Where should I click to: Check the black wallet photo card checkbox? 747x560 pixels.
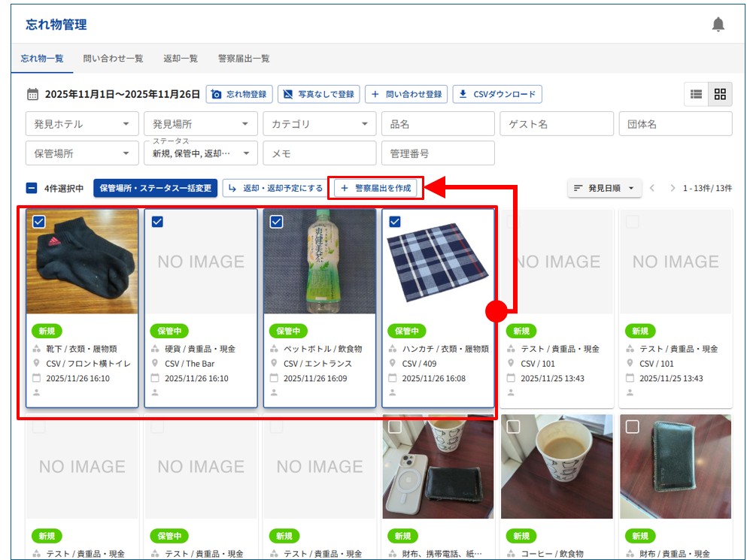(x=632, y=427)
